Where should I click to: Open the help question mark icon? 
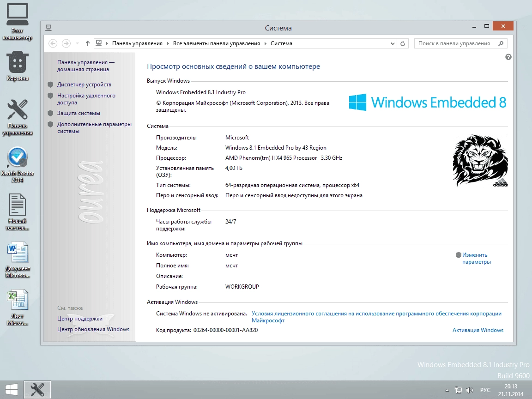[x=508, y=57]
